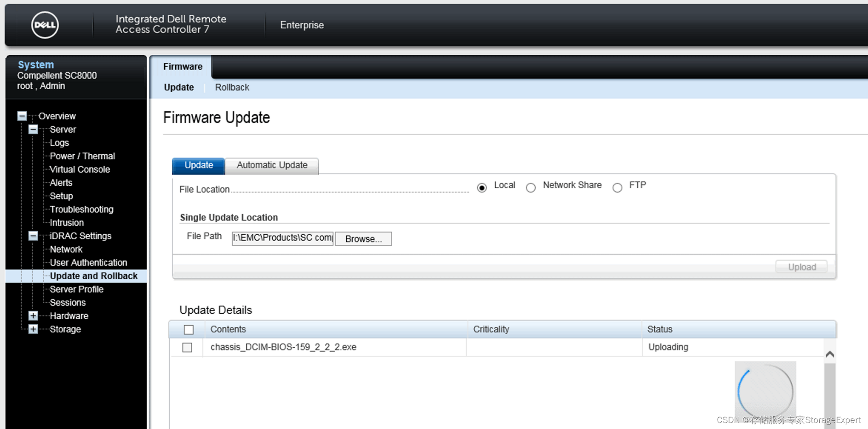Open Virtual Console page
The image size is (868, 429).
coord(80,169)
